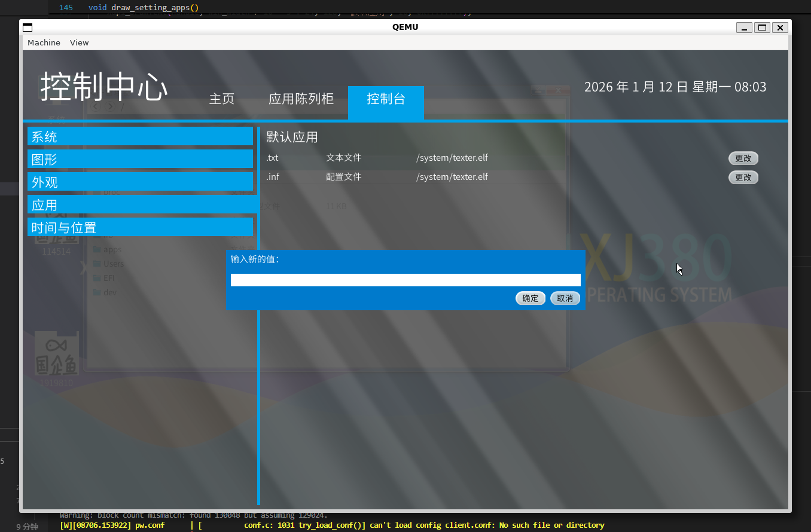Open the 图形 settings category
This screenshot has width=811, height=532.
coord(140,159)
